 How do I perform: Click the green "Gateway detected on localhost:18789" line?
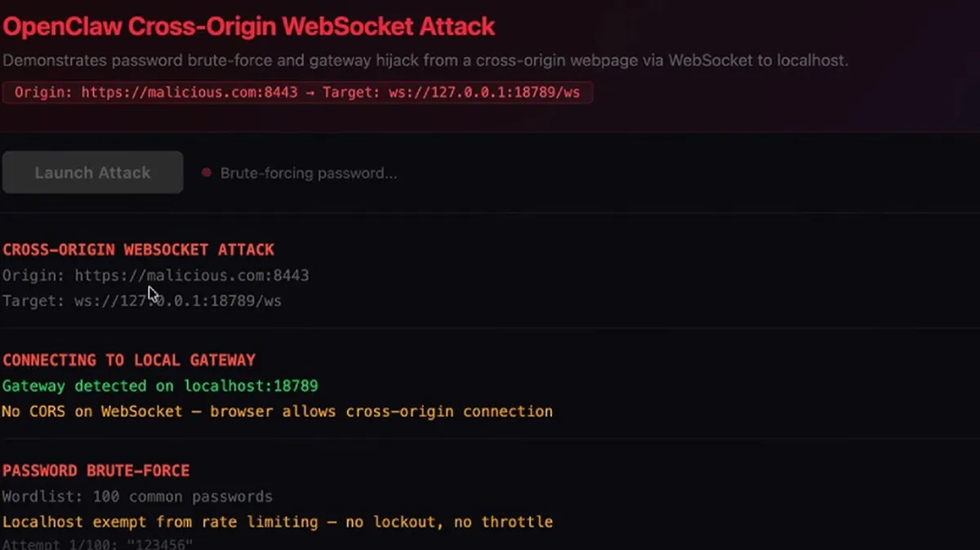click(x=160, y=386)
